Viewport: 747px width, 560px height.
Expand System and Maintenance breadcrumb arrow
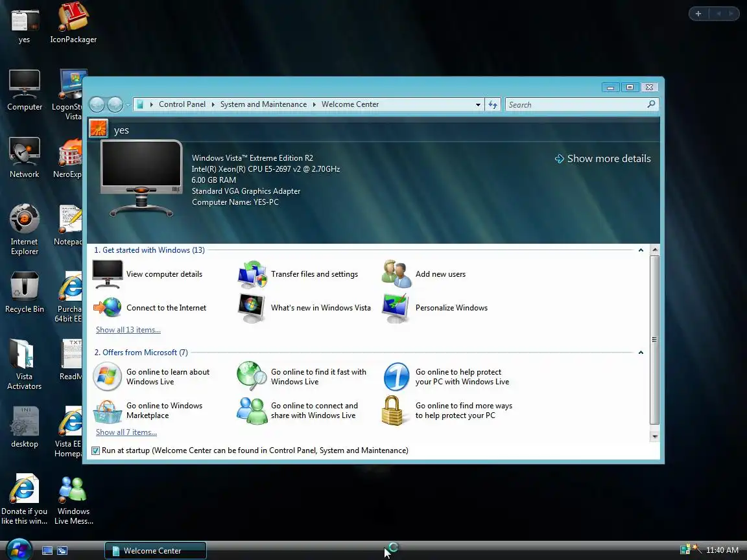pyautogui.click(x=314, y=104)
